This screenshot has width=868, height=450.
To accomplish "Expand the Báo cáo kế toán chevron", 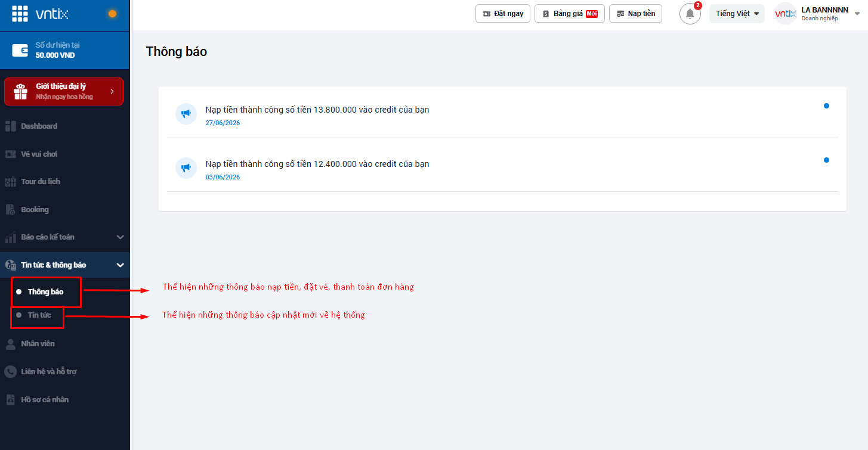I will click(120, 237).
